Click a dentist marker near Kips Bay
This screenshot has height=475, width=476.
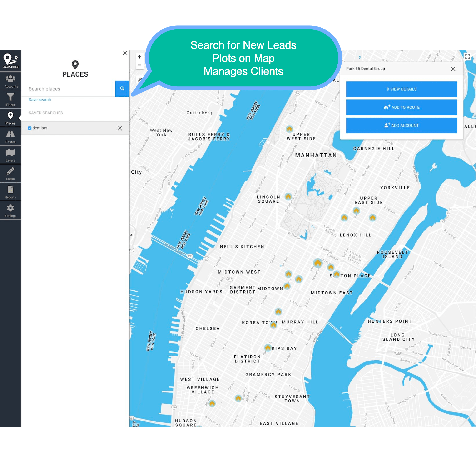point(268,348)
